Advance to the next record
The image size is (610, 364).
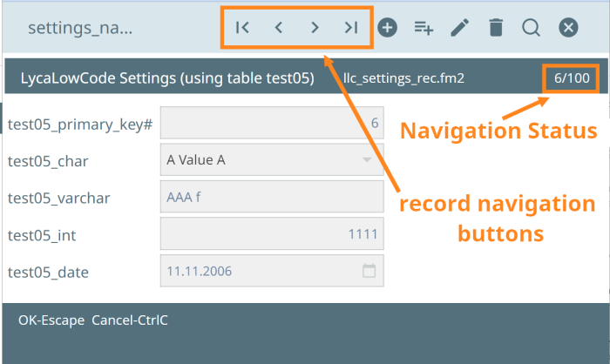315,28
